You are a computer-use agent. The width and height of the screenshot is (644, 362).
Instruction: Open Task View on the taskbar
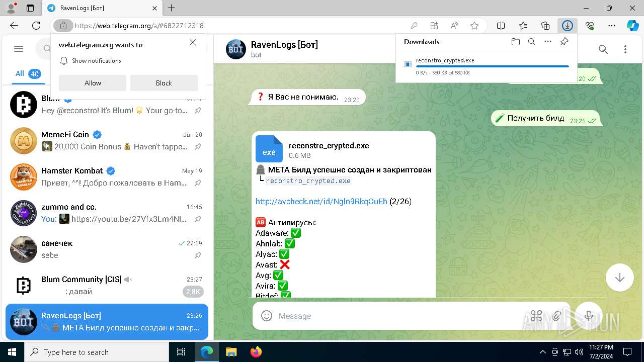(182, 352)
